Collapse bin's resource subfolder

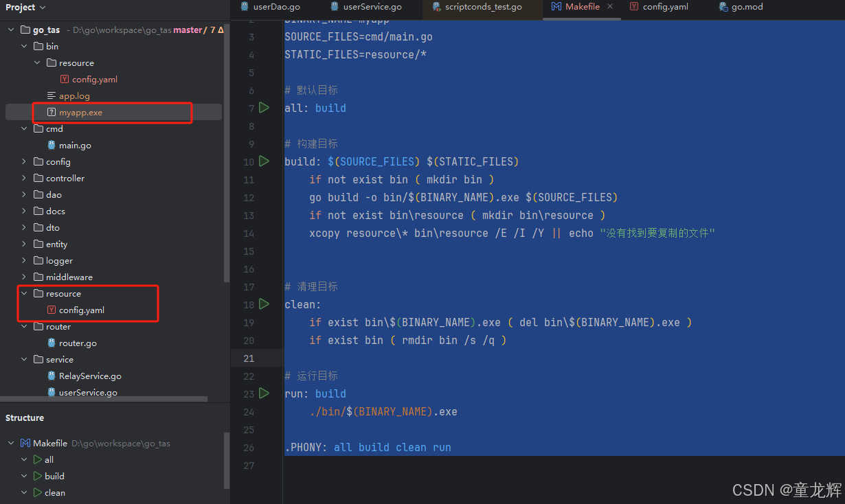coord(37,63)
